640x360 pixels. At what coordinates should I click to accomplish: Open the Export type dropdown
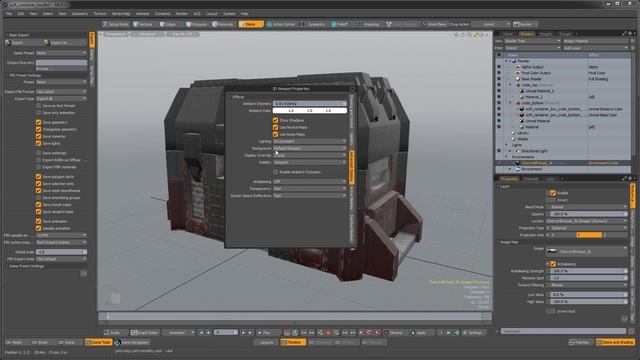click(61, 99)
